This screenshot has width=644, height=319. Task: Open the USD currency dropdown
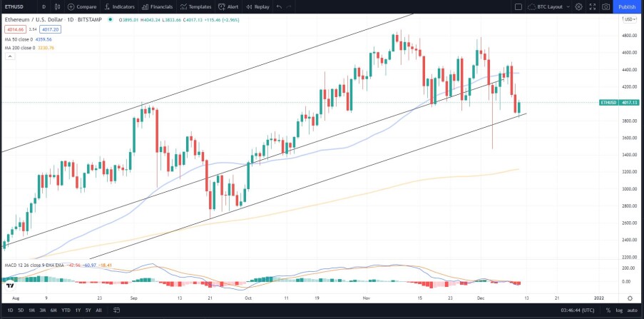(628, 19)
